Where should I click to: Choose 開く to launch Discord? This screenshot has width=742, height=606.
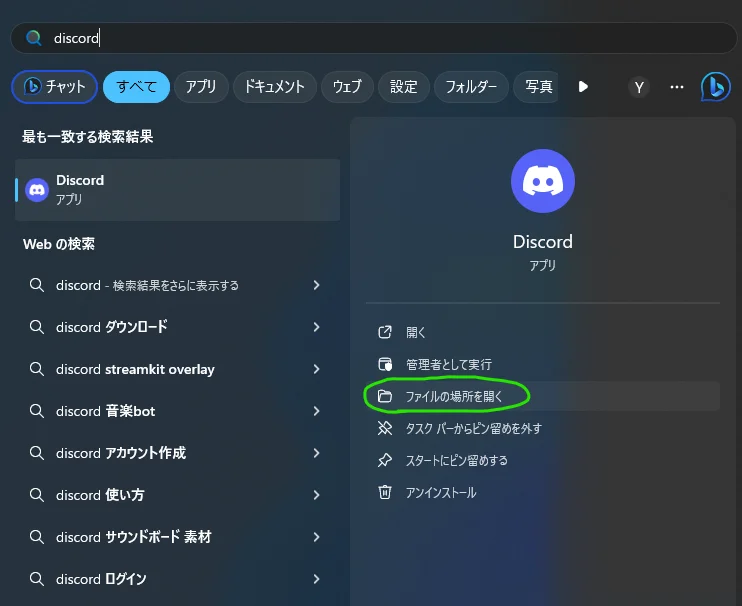[x=543, y=332]
